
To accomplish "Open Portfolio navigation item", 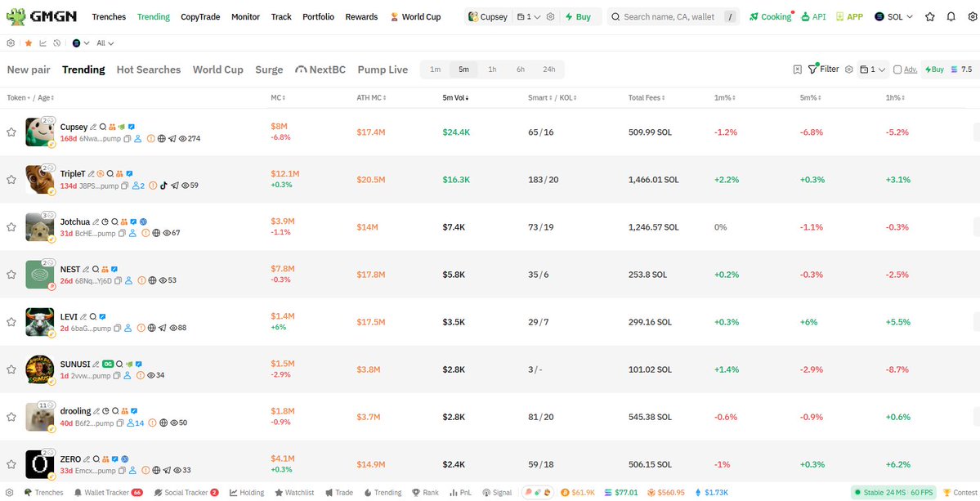I will (318, 17).
